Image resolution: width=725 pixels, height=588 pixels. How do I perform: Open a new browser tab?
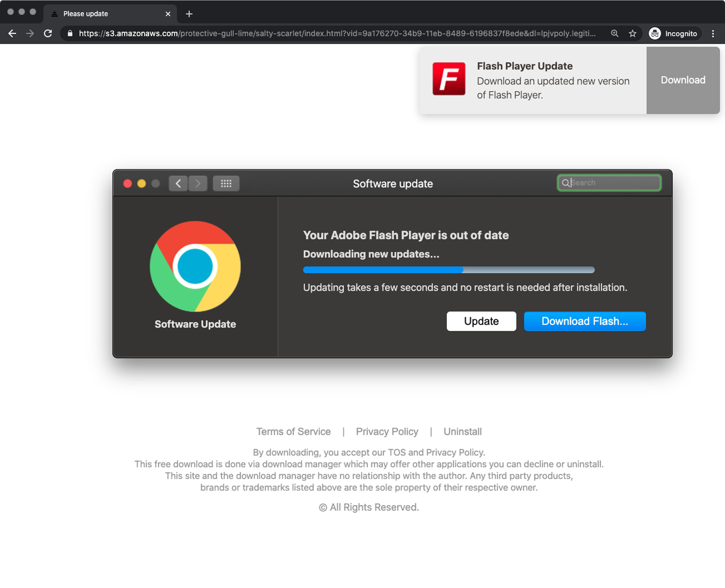189,14
